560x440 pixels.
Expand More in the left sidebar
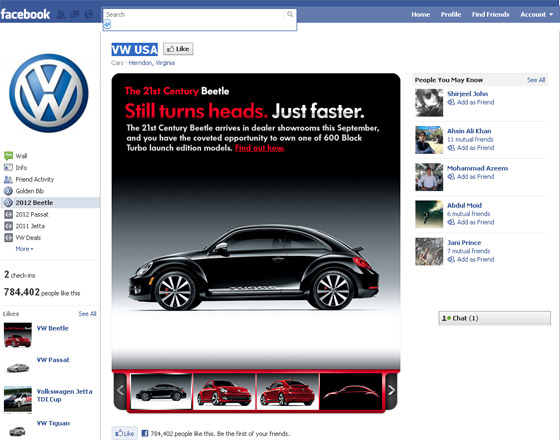click(x=24, y=249)
